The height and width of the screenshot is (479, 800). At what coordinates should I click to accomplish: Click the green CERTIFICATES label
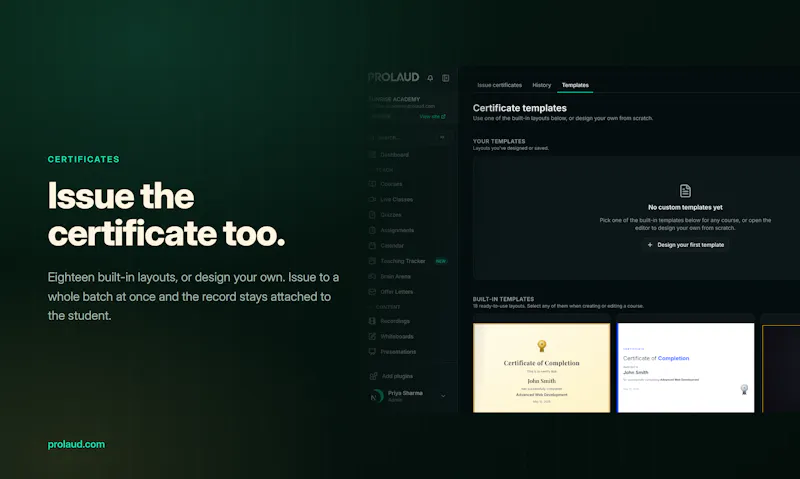click(84, 159)
